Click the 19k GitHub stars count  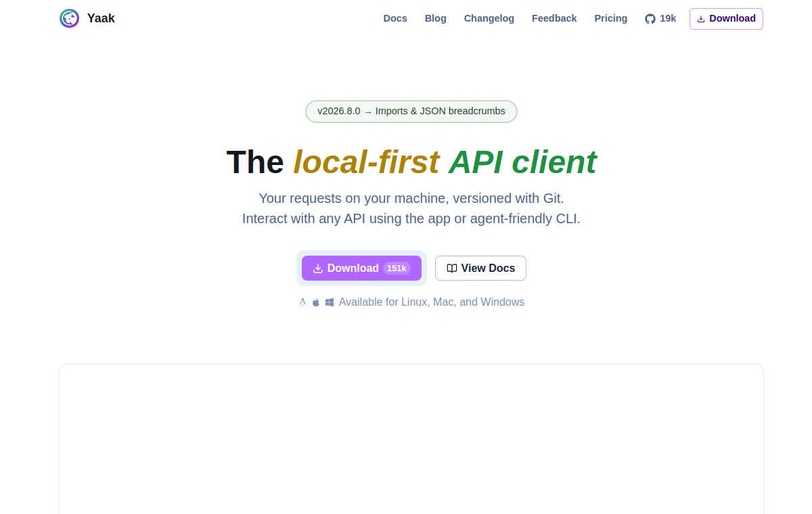click(x=668, y=18)
